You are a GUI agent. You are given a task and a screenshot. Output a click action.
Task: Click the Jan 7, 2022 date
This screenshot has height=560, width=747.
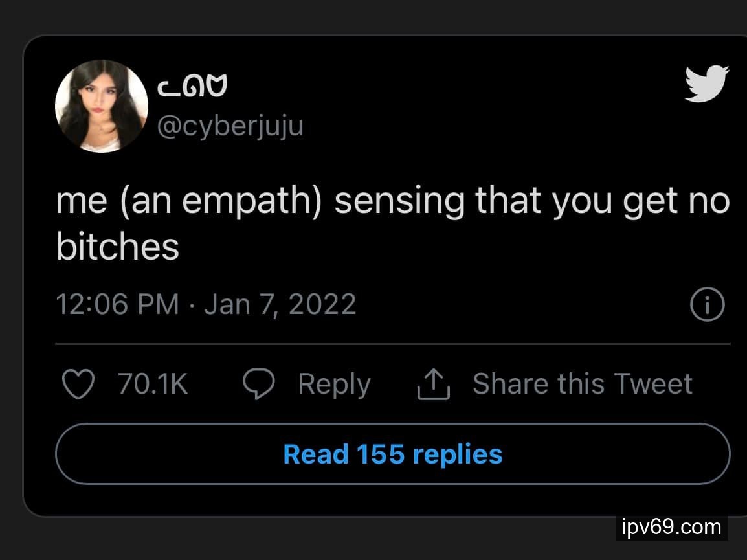tap(280, 304)
